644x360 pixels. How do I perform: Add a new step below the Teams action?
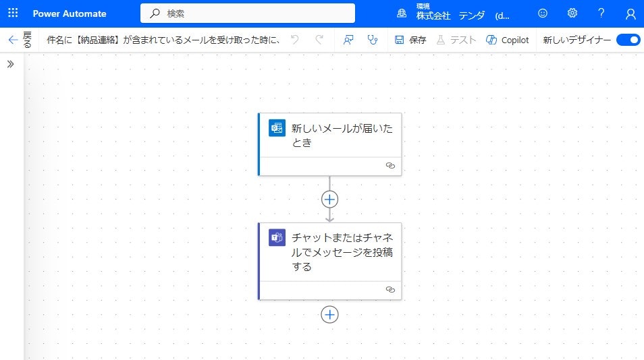pyautogui.click(x=329, y=314)
